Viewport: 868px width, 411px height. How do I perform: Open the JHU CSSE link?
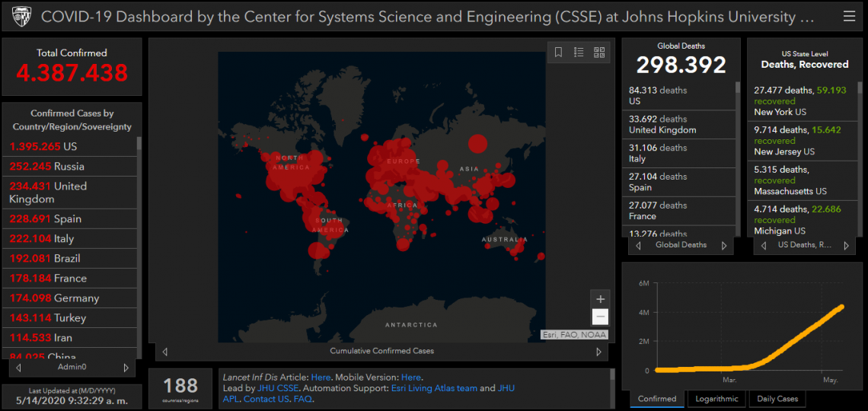point(279,388)
